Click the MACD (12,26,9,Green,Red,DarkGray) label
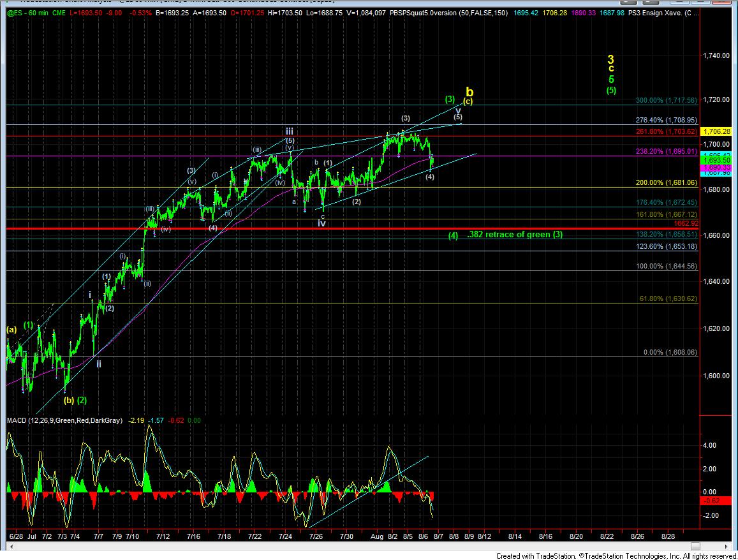Screen dimensions: 738x560 point(64,420)
